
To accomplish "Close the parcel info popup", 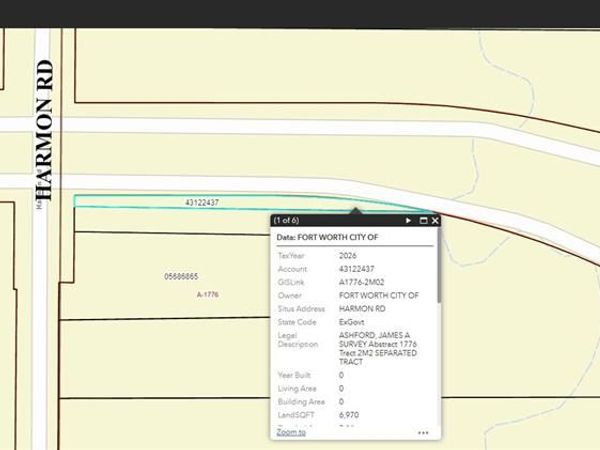I will pyautogui.click(x=435, y=220).
